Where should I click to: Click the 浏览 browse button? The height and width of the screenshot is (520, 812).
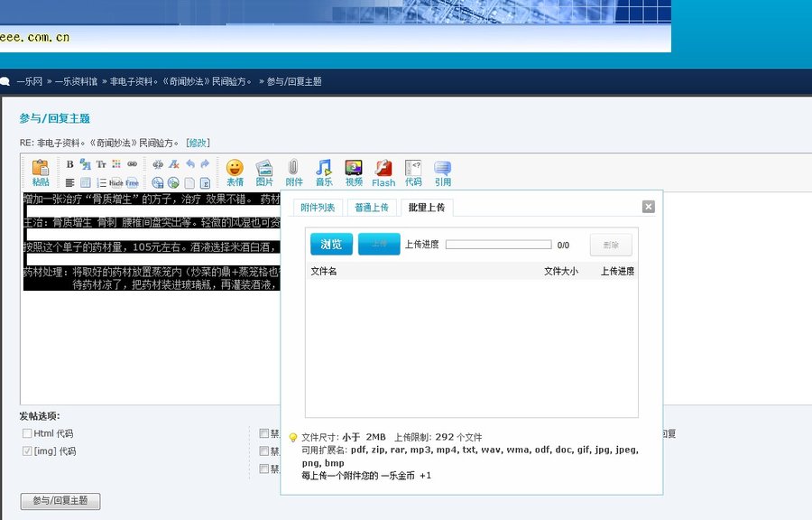pyautogui.click(x=331, y=244)
